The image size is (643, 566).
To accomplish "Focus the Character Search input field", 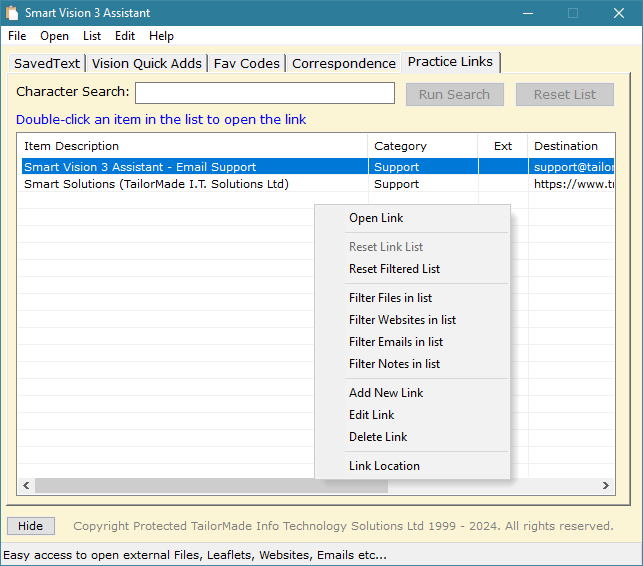I will click(265, 93).
